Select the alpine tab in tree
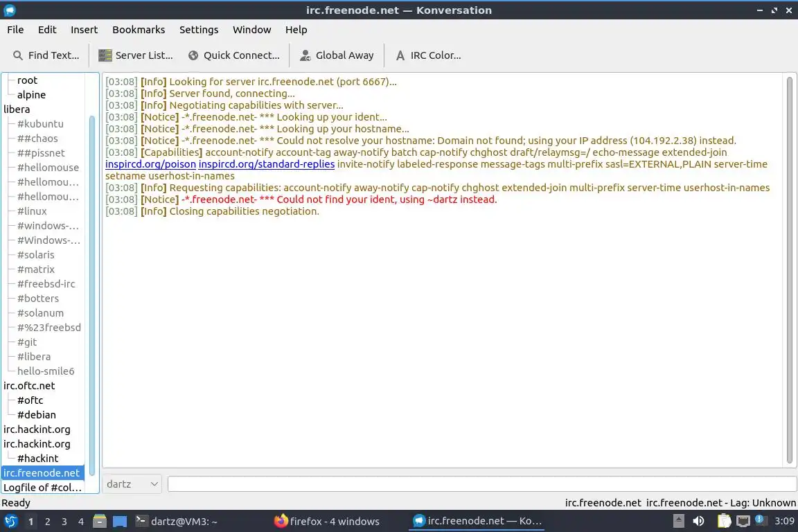Screen dimensions: 798x532 tap(31, 95)
